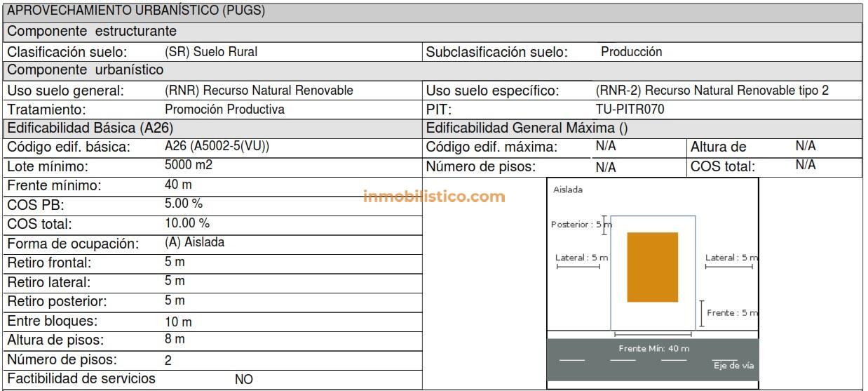Screen dimensions: 868x391
Task: Select the 'Promoción Productiva' value
Action: pos(224,110)
